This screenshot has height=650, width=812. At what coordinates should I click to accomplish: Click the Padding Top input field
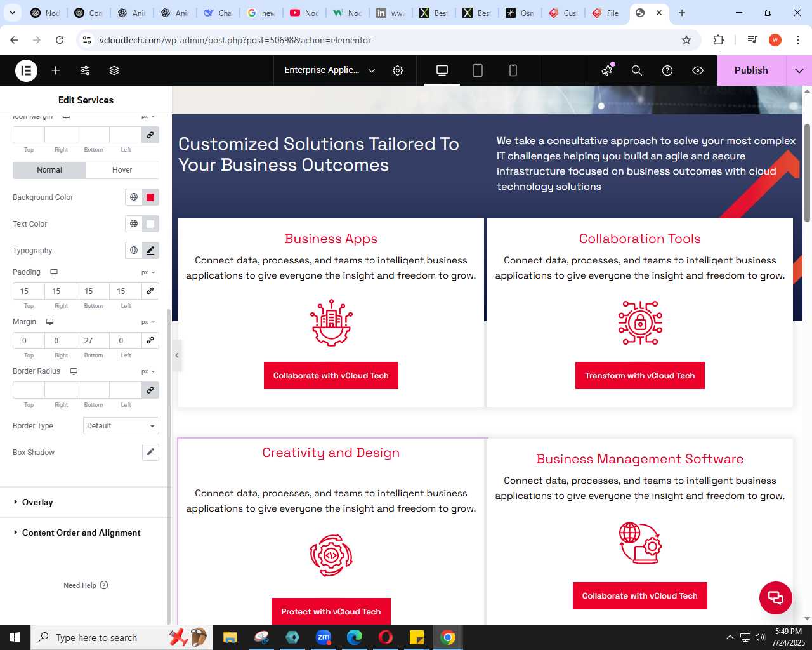29,291
